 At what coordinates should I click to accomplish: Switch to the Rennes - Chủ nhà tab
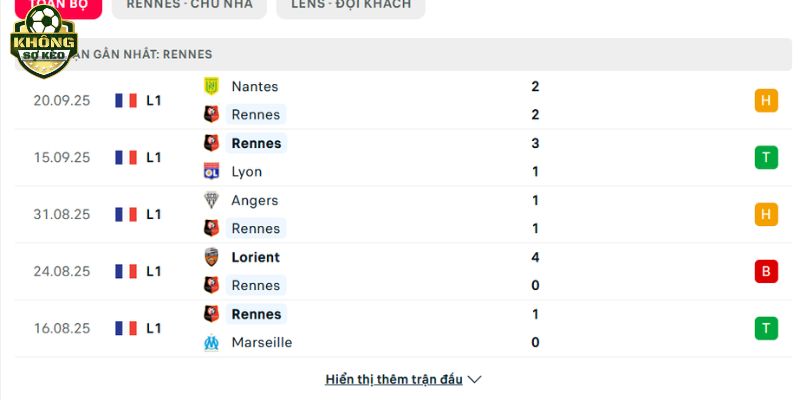(x=189, y=6)
